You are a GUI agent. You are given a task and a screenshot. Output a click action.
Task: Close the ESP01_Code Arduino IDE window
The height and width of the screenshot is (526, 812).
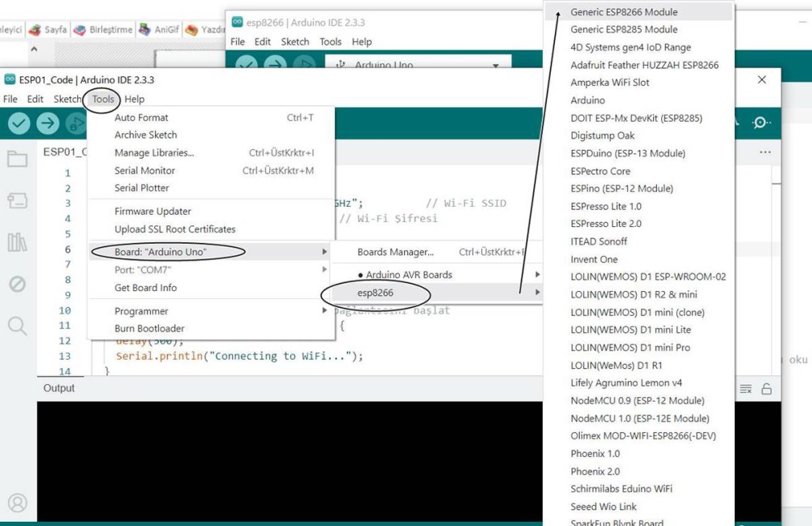[762, 79]
